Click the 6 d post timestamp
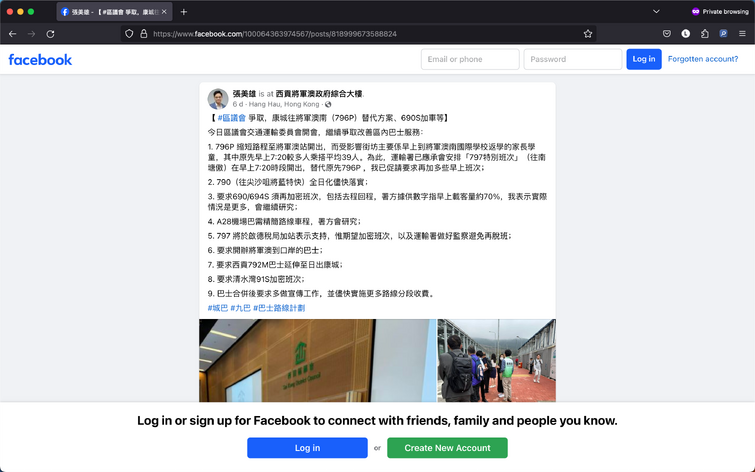This screenshot has width=755, height=472. point(237,105)
